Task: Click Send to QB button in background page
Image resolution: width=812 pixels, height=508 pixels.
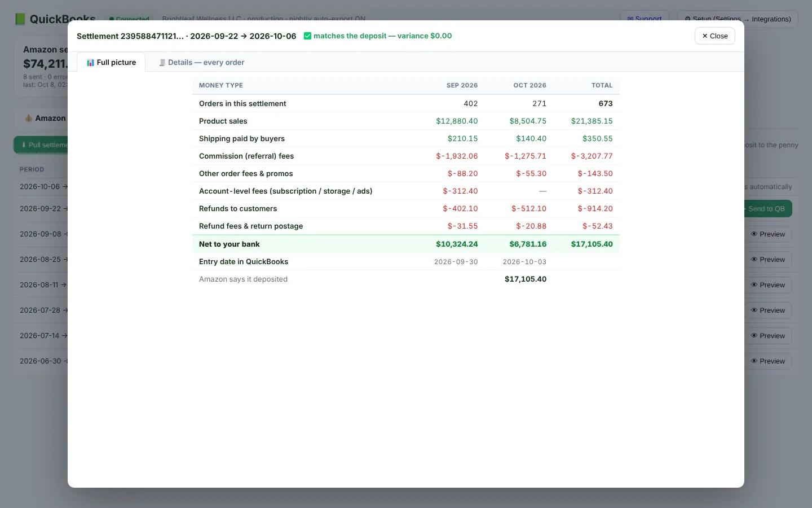Action: click(x=767, y=209)
